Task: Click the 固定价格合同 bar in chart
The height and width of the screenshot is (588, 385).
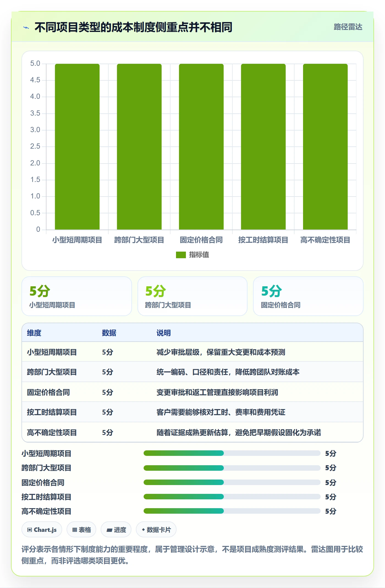Action: point(201,146)
